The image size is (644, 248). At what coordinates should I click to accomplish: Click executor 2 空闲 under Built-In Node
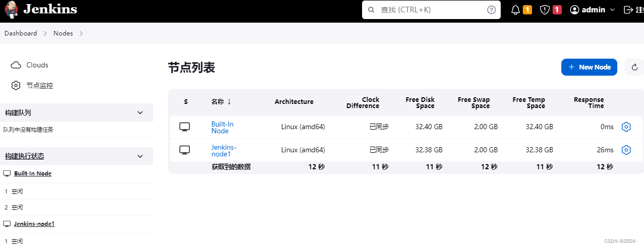pos(14,207)
